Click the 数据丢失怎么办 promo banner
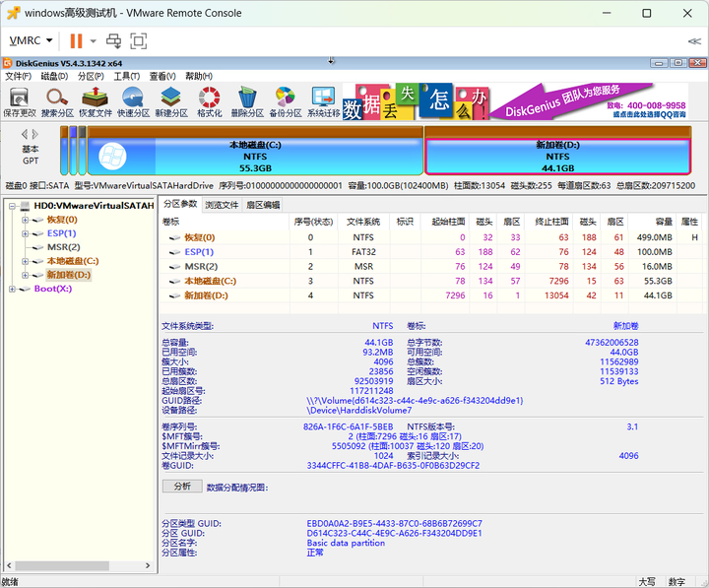This screenshot has height=588, width=709. (416, 101)
